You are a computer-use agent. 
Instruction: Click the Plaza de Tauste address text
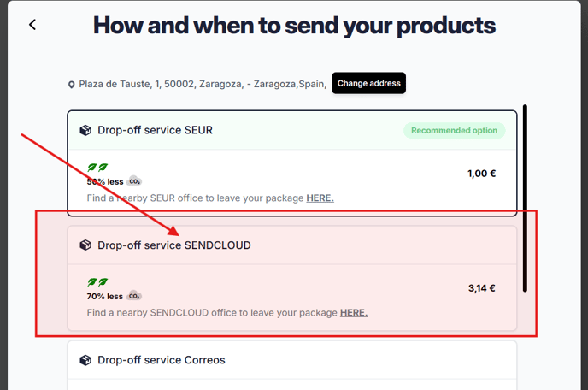coord(203,84)
